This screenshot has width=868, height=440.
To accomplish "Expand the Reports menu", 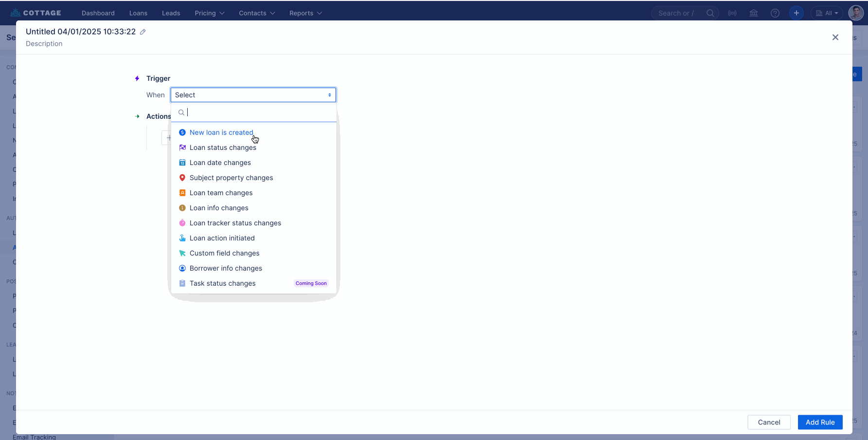I will (x=305, y=13).
